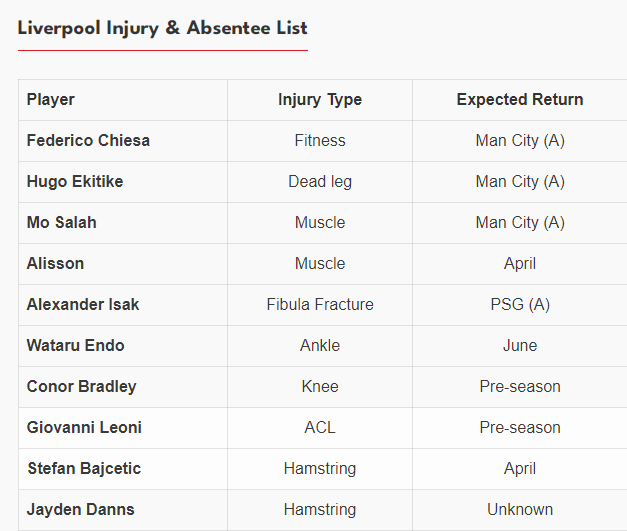Click the Player column header

[51, 100]
